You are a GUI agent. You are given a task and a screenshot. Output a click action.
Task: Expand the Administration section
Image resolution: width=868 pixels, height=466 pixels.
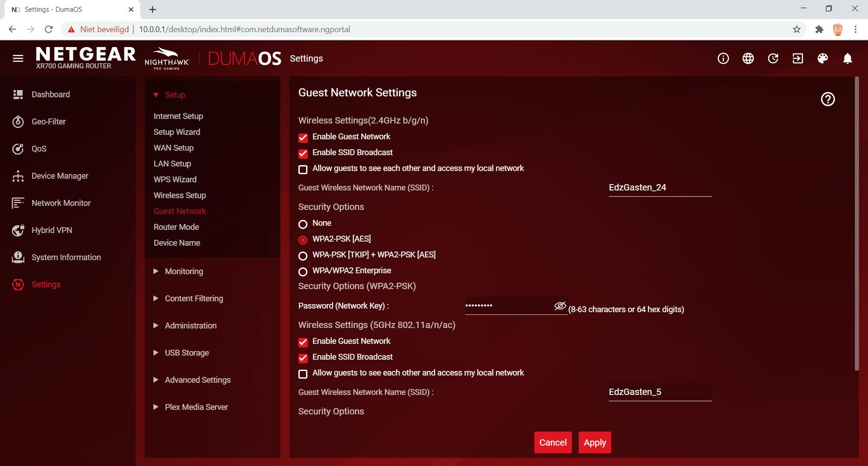coord(190,326)
